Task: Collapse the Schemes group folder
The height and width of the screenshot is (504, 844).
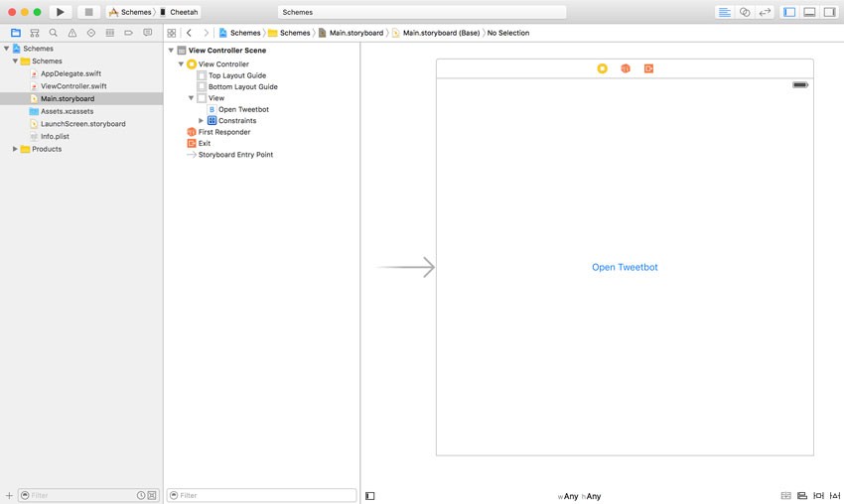Action: coord(15,61)
